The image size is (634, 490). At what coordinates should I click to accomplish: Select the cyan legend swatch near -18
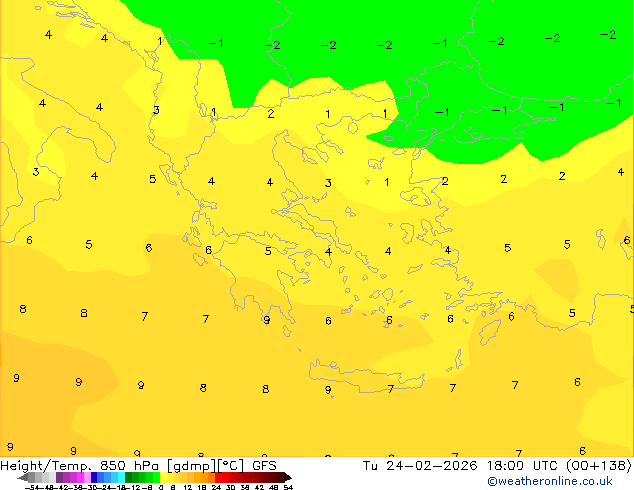click(121, 477)
